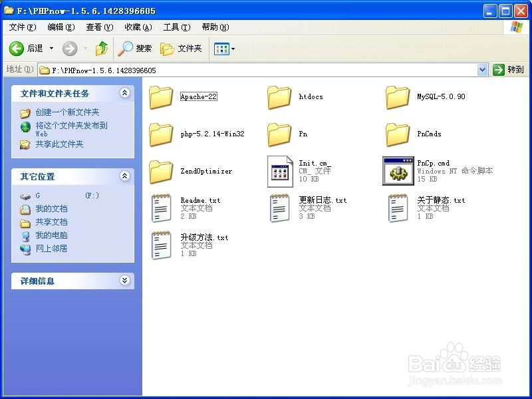
Task: Click the 后退 back navigation icon
Action: tap(16, 49)
